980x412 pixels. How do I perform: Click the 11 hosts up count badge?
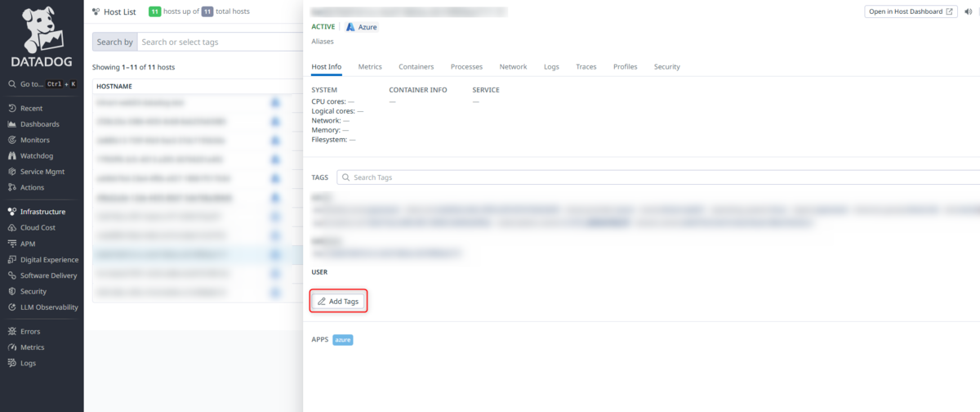(x=154, y=11)
